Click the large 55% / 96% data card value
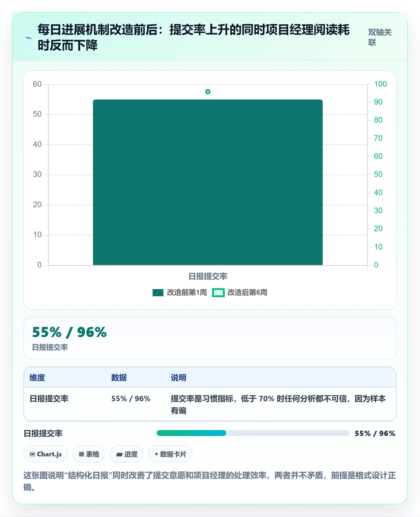This screenshot has height=517, width=420. (x=69, y=332)
